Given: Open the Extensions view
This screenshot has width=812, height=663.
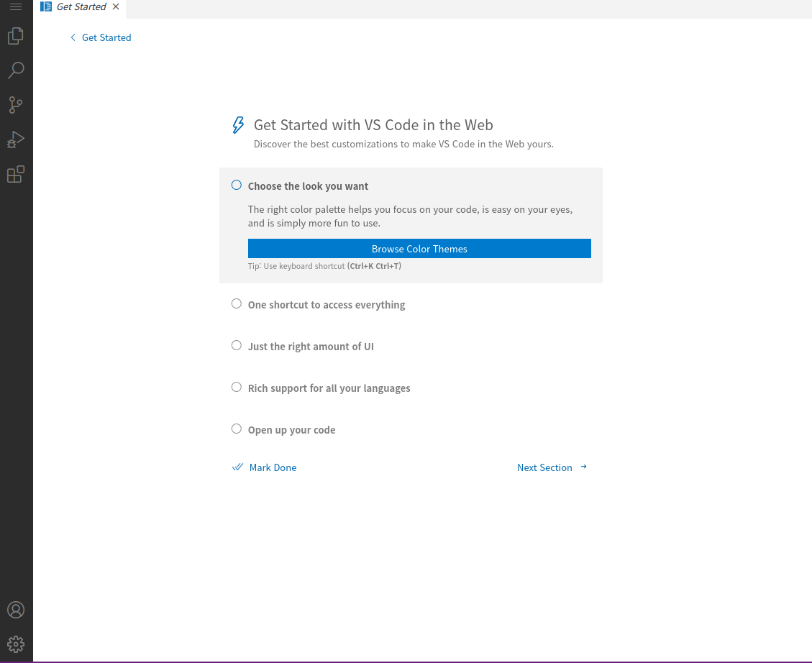Looking at the screenshot, I should (x=16, y=175).
